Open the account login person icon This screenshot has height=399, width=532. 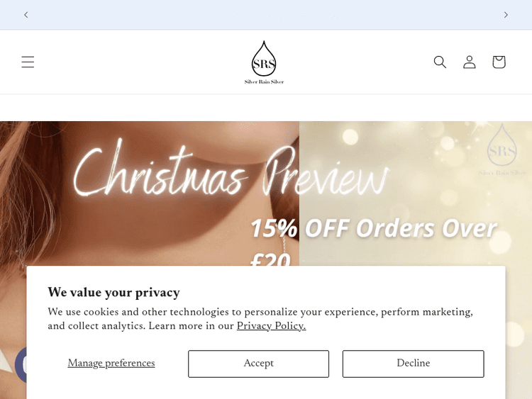tap(470, 62)
